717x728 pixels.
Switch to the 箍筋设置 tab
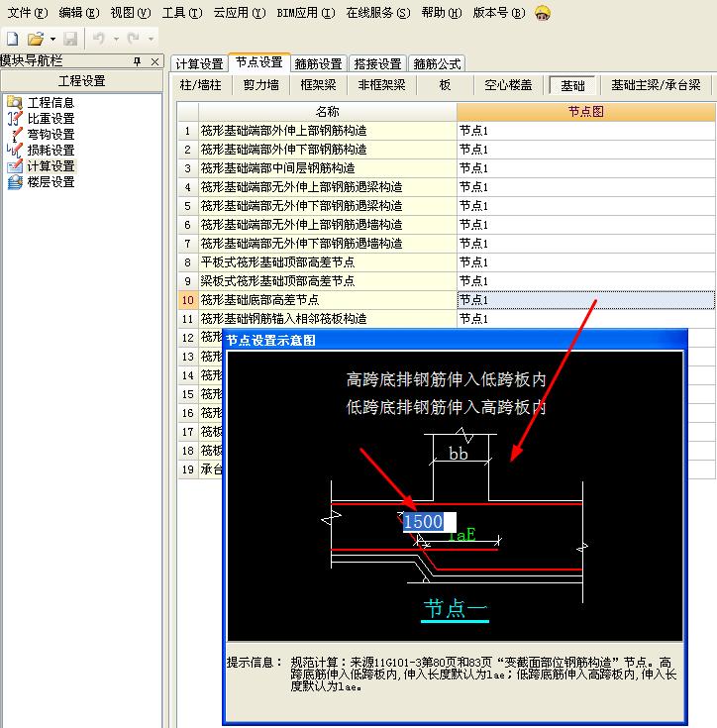pyautogui.click(x=318, y=63)
